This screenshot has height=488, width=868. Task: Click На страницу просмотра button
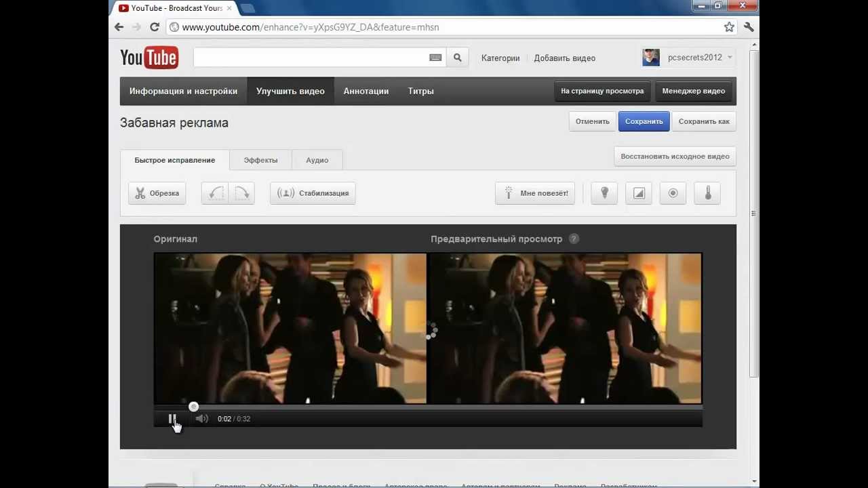[602, 91]
